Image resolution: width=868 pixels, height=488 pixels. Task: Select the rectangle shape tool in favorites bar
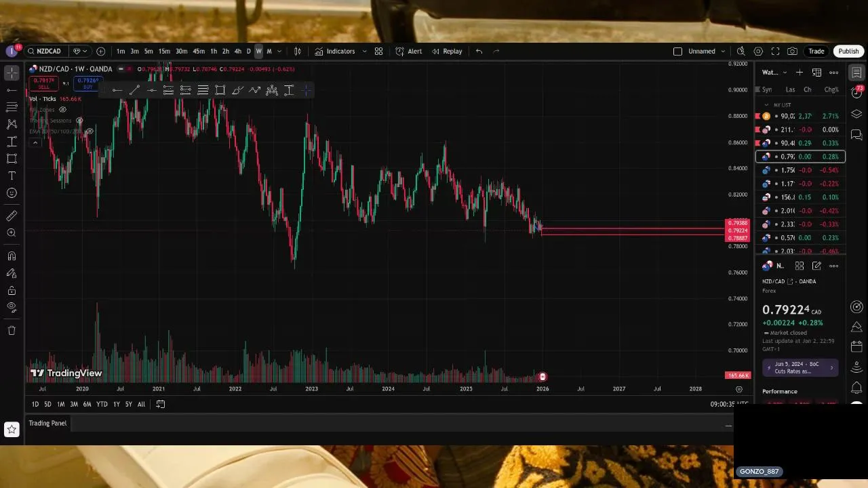pos(220,90)
